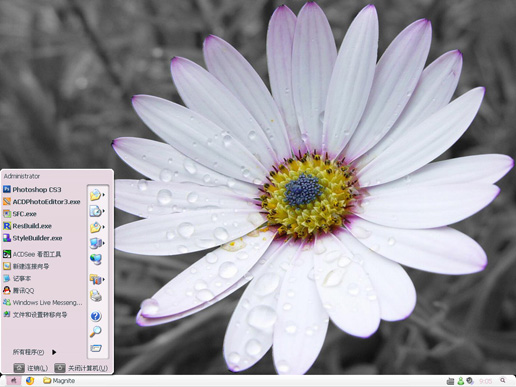The height and width of the screenshot is (387, 516).
Task: Open the green messenger user tray icon
Action: pyautogui.click(x=461, y=381)
